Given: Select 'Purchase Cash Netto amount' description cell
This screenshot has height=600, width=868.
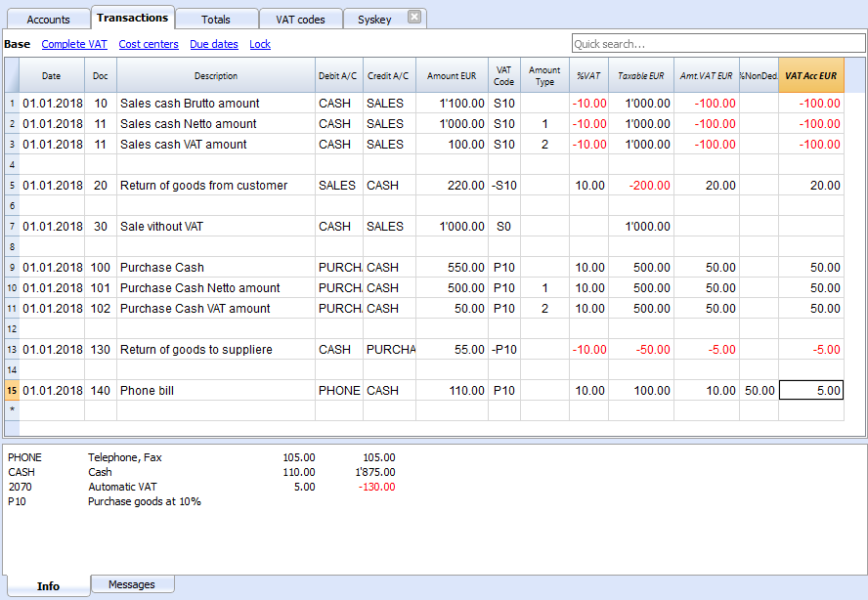Looking at the screenshot, I should (216, 288).
